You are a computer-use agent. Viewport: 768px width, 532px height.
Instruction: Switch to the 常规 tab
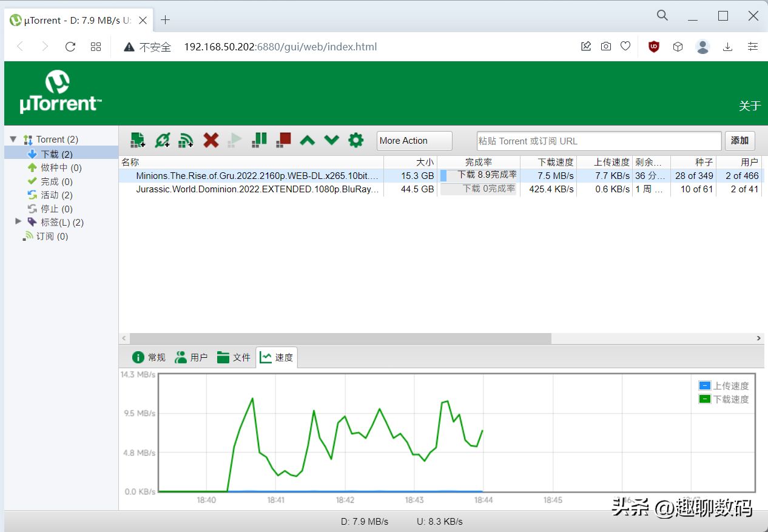click(149, 357)
